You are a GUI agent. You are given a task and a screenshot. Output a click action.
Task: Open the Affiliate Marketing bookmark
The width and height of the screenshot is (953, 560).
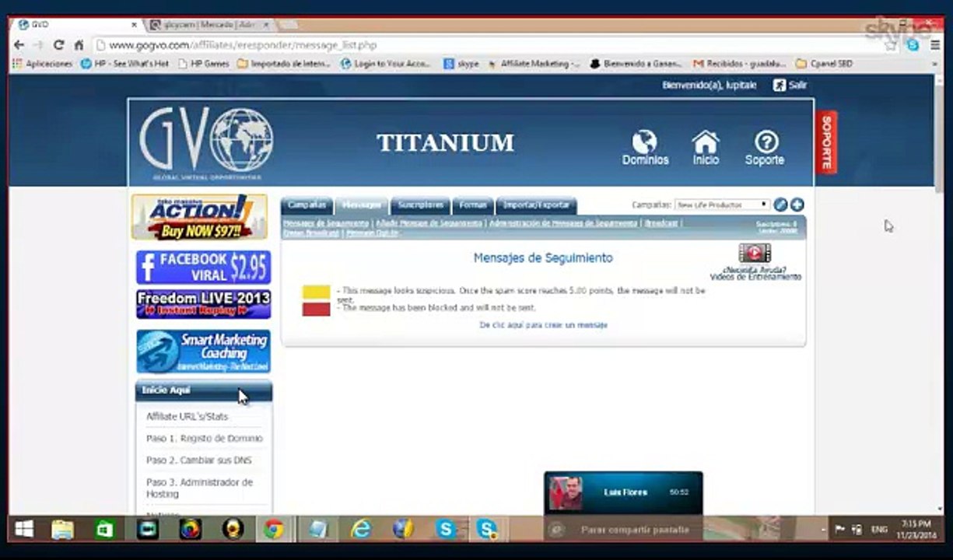pyautogui.click(x=534, y=64)
